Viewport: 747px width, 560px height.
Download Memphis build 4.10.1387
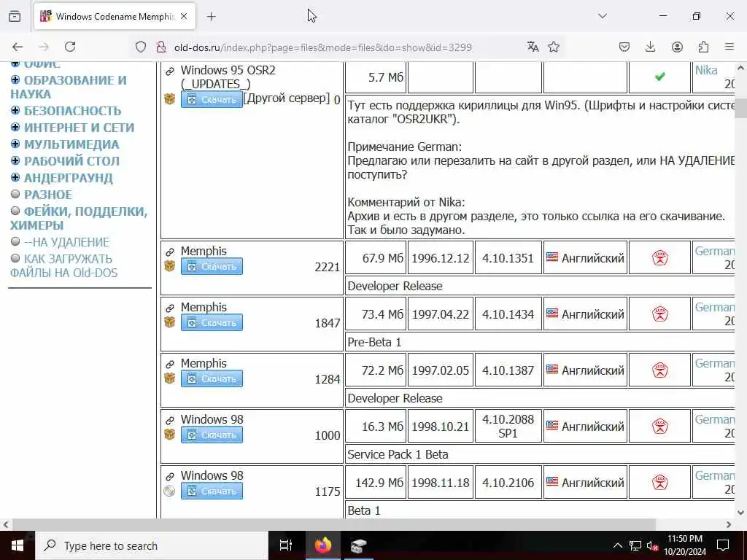pyautogui.click(x=212, y=378)
